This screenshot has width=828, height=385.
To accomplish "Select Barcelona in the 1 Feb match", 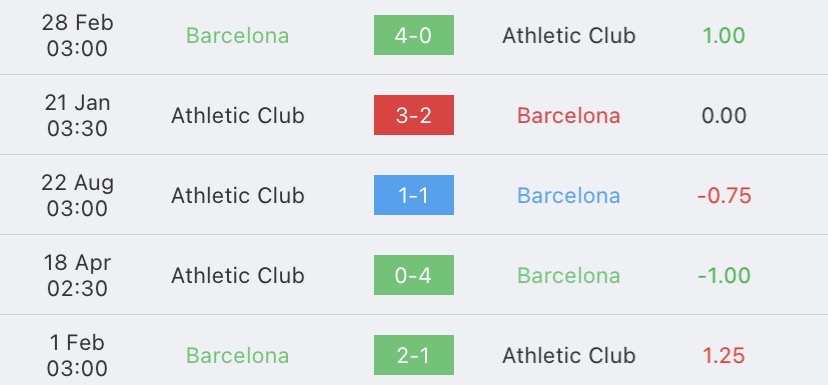I will click(x=238, y=355).
